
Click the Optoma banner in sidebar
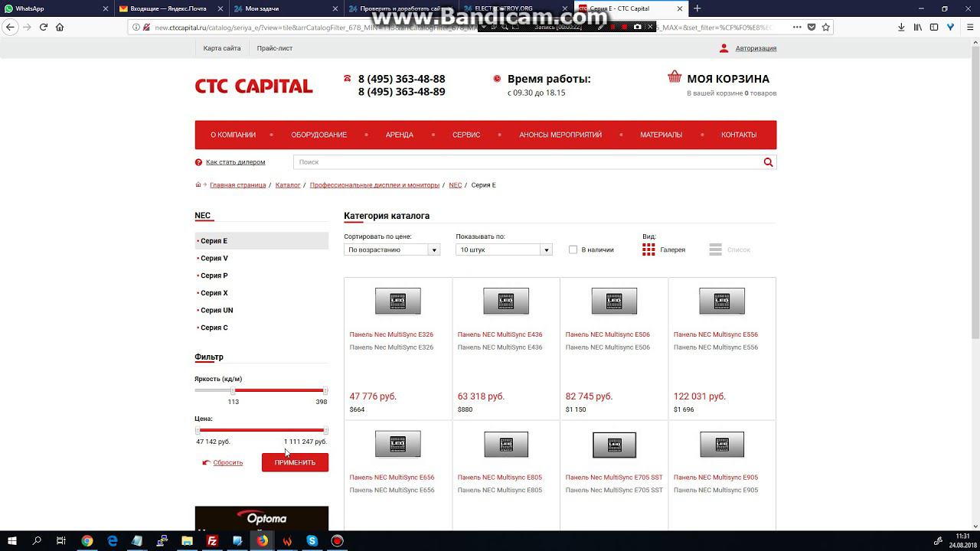262,519
